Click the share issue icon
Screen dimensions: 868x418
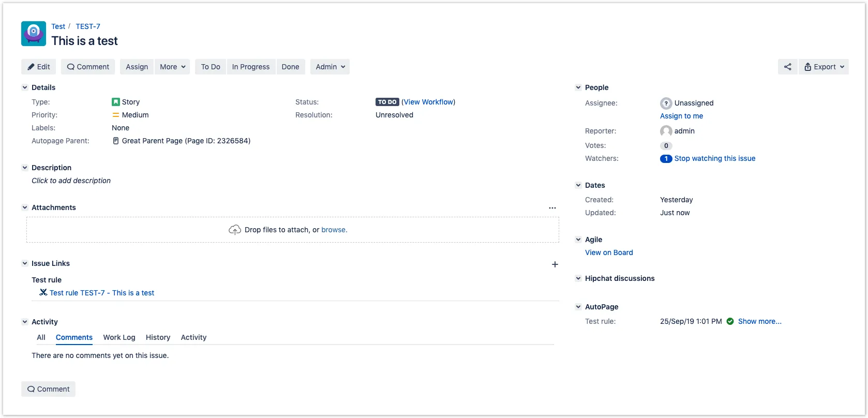point(787,67)
